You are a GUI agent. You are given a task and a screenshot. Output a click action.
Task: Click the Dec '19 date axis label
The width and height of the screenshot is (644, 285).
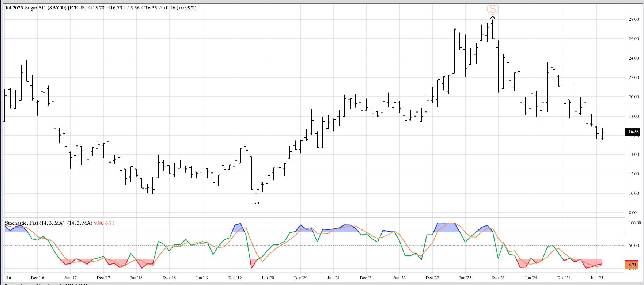235,278
